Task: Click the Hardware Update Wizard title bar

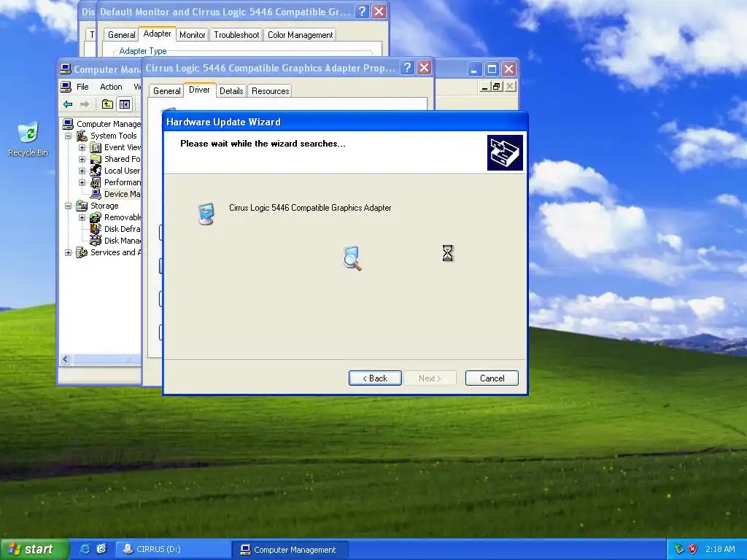Action: 345,122
